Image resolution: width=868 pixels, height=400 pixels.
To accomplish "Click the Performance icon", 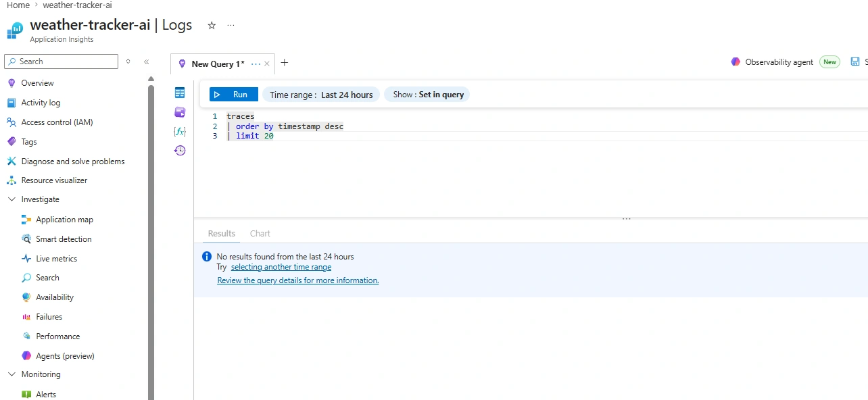I will 26,336.
